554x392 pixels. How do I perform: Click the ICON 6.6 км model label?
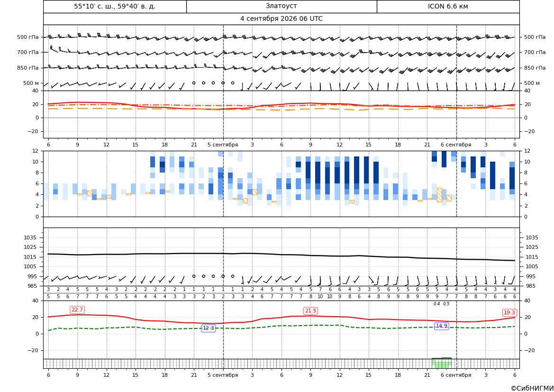(x=448, y=6)
